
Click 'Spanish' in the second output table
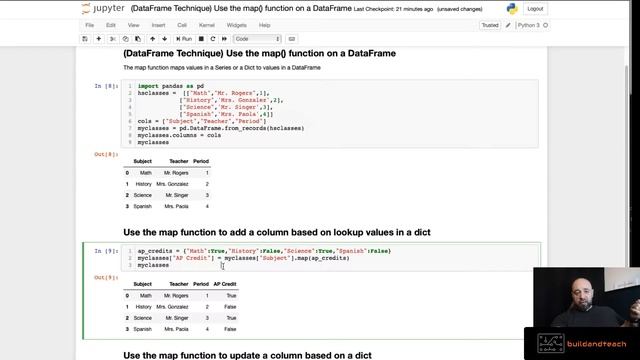(142, 329)
